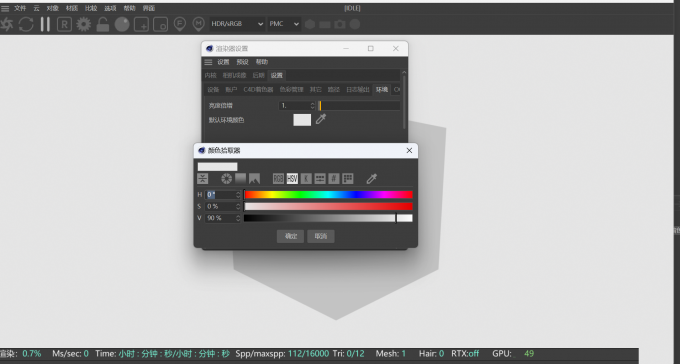Click the hex # color mode icon
The height and width of the screenshot is (364, 680).
point(333,178)
